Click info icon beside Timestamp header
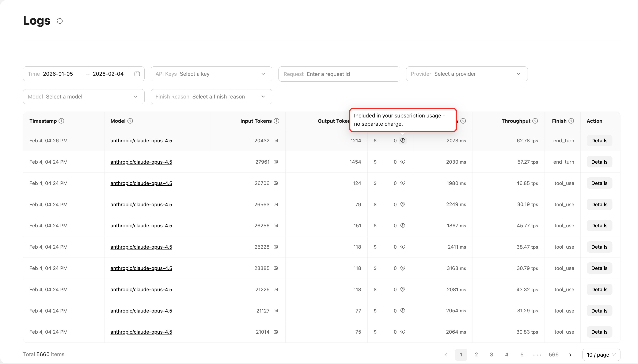The image size is (638, 364). (x=61, y=121)
